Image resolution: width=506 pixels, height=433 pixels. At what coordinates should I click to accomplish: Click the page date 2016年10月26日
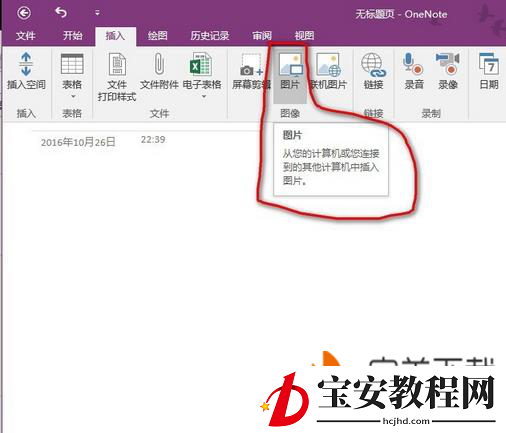[x=78, y=142]
